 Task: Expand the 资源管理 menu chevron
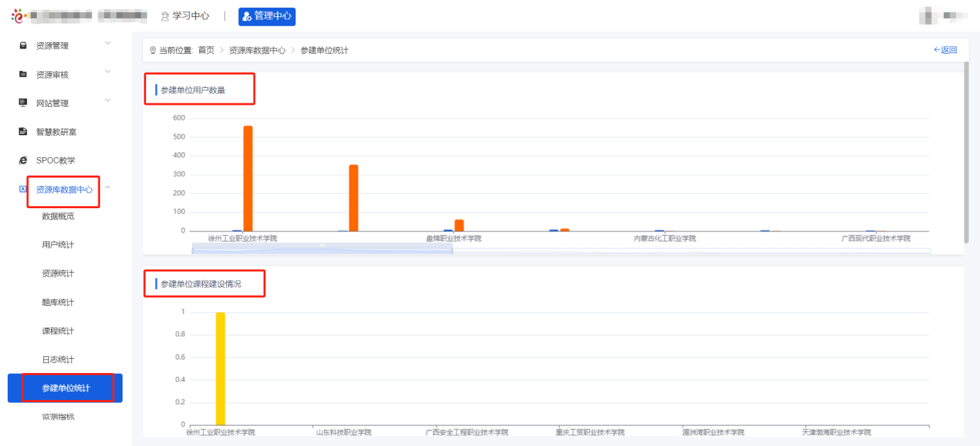(x=108, y=44)
